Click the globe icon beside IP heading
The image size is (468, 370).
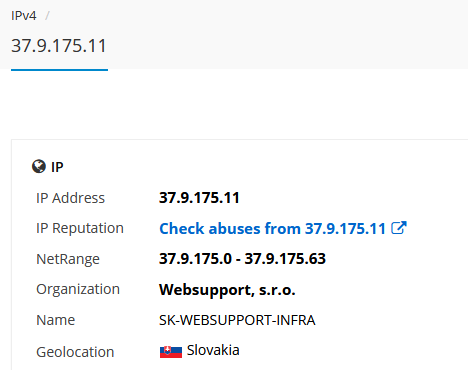pyautogui.click(x=39, y=166)
